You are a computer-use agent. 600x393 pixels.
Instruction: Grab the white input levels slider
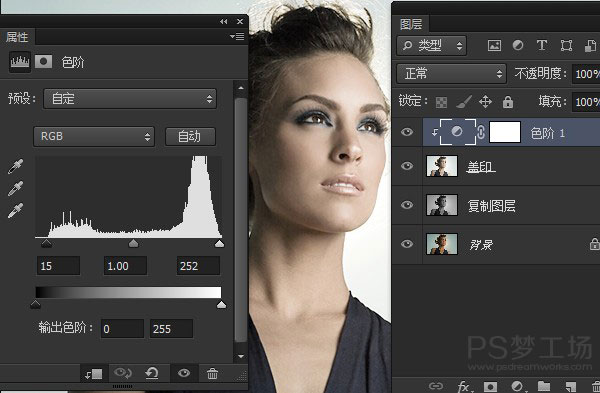point(219,243)
